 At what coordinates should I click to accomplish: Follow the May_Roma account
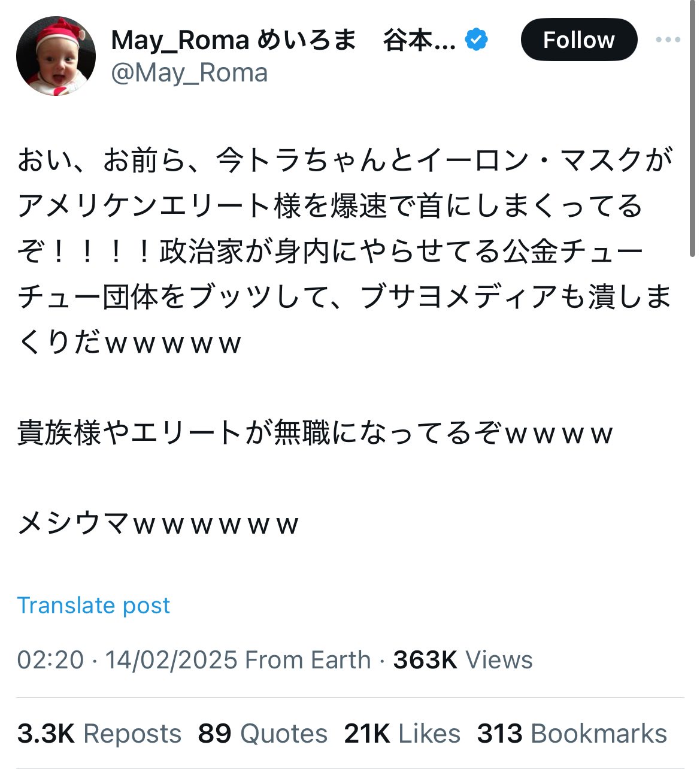click(578, 40)
